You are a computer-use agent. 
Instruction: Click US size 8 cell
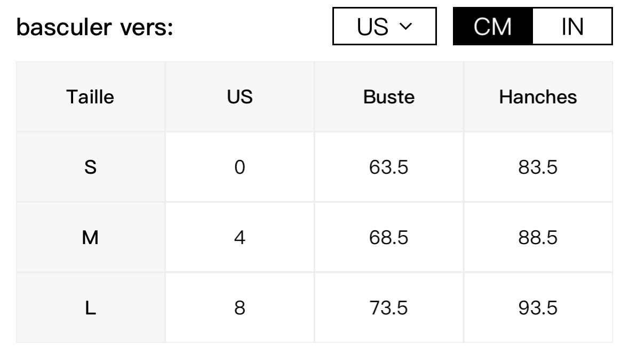point(240,308)
